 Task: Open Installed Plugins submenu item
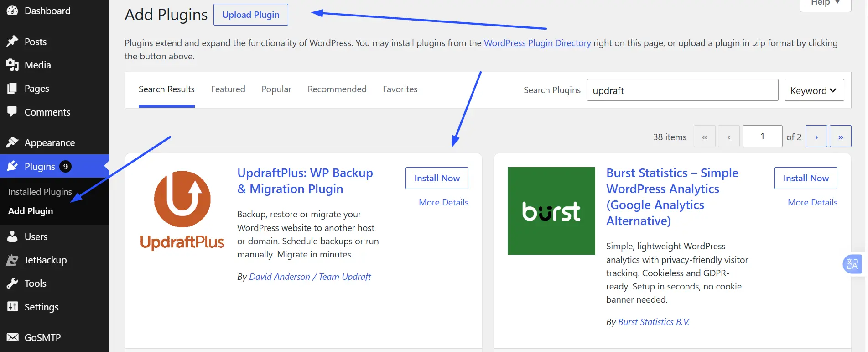click(40, 192)
